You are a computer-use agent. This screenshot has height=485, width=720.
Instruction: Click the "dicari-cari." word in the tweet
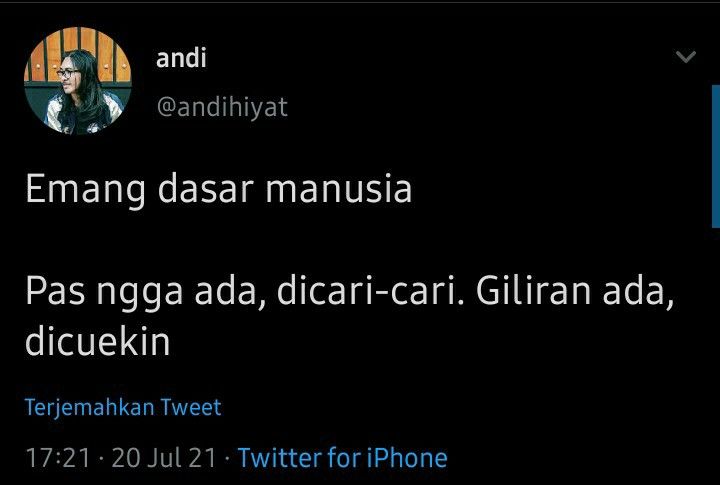(x=370, y=292)
